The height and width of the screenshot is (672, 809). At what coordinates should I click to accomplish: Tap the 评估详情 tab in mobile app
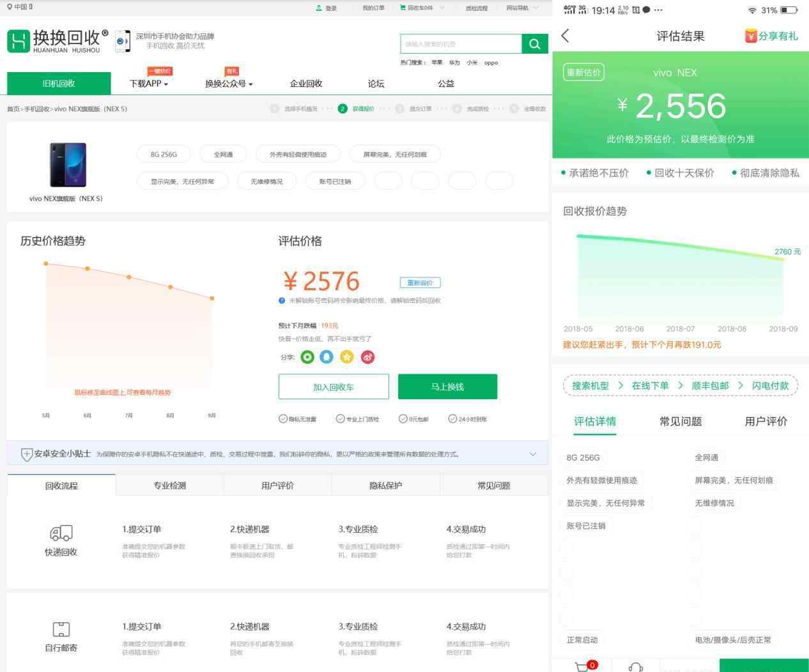coord(595,422)
